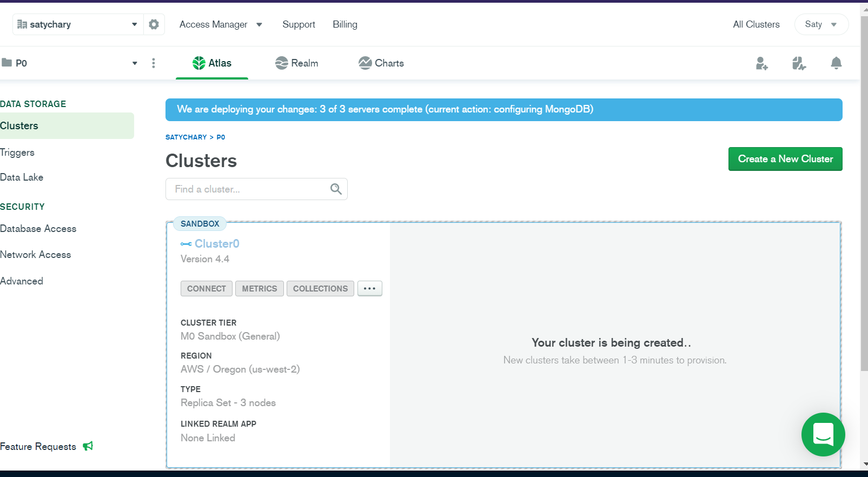Viewport: 868px width, 477px height.
Task: Click the CONNECT button
Action: pos(207,289)
